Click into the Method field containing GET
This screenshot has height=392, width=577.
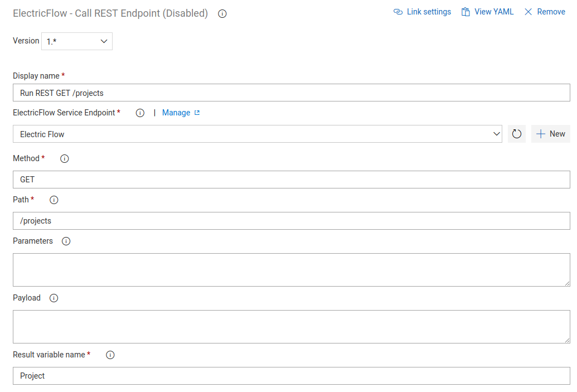click(292, 179)
